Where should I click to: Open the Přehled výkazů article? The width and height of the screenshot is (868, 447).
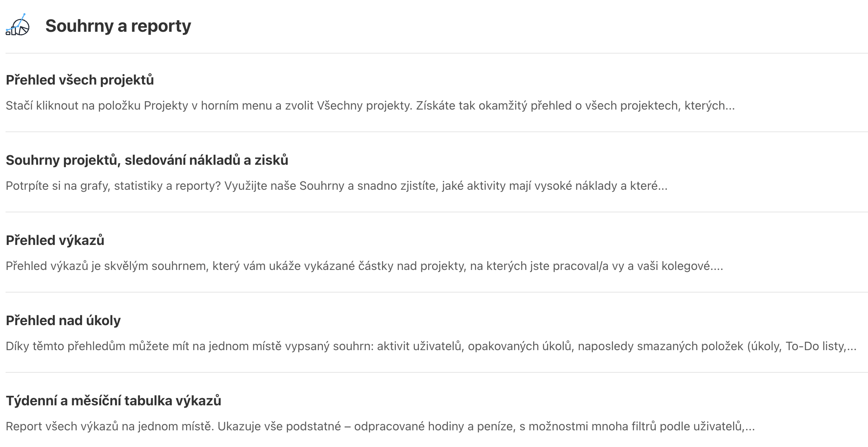click(x=55, y=240)
